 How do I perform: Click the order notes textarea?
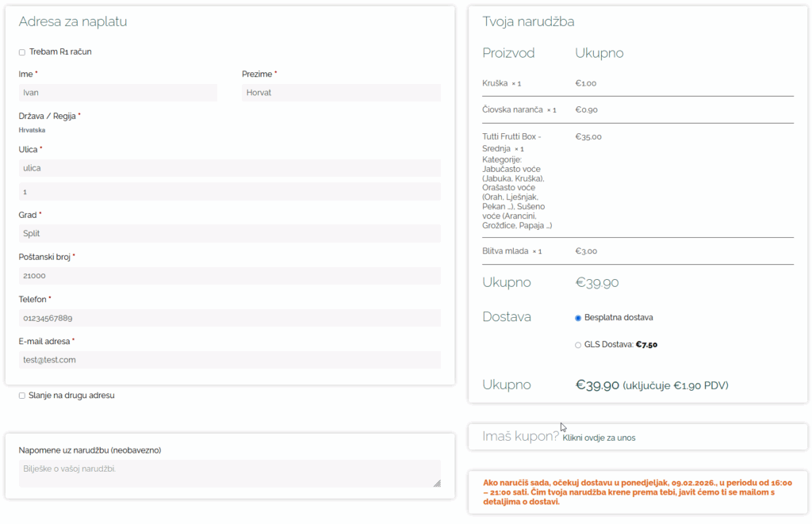229,472
